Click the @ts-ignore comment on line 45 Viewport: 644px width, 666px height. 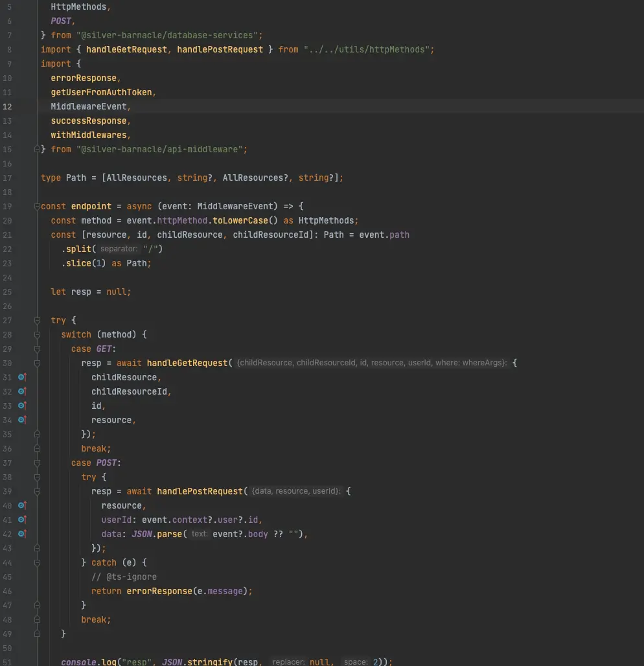point(124,577)
